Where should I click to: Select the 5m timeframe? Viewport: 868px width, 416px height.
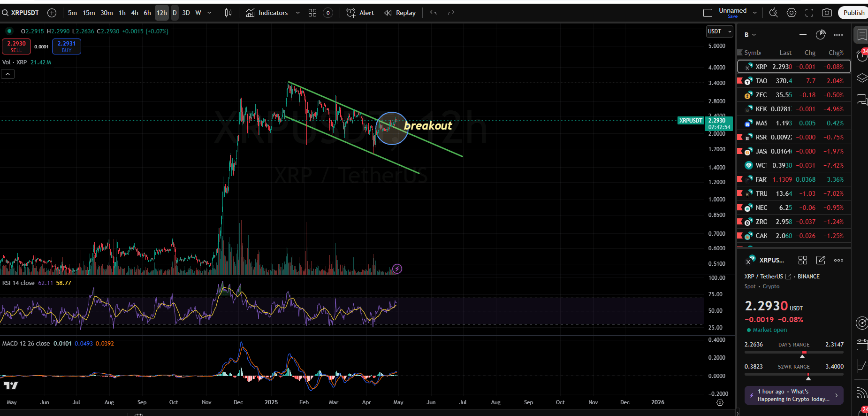click(x=72, y=13)
